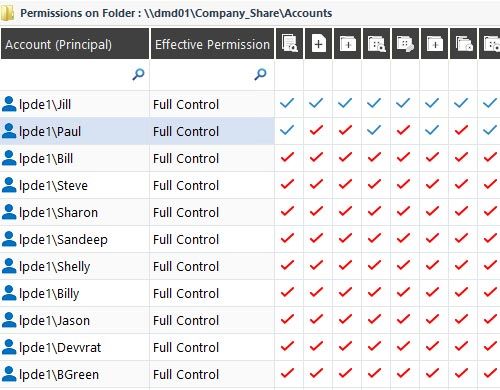Click the user icon beside lpde1\Jill
The width and height of the screenshot is (500, 390).
9,104
